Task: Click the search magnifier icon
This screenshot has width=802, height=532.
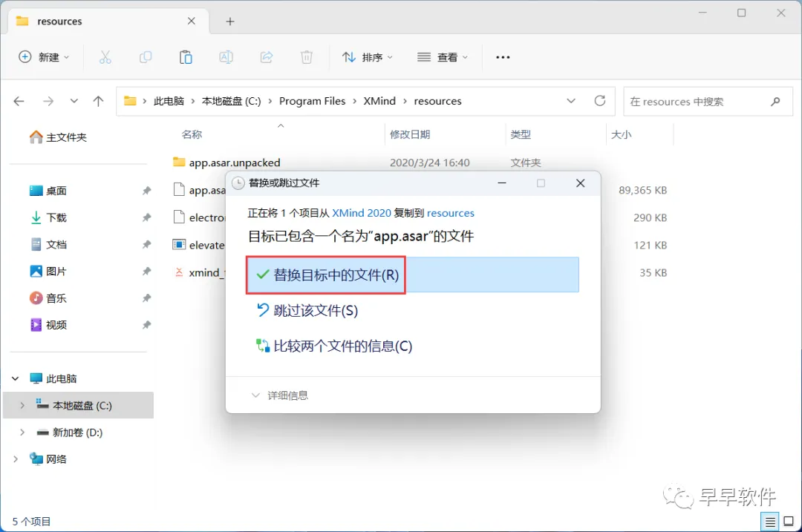Action: [x=775, y=102]
